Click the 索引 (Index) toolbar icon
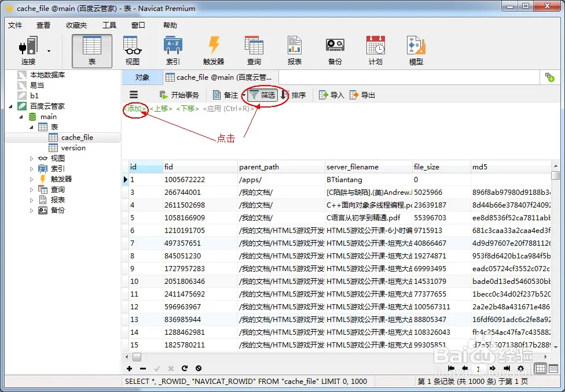This screenshot has width=565, height=392. 173,50
